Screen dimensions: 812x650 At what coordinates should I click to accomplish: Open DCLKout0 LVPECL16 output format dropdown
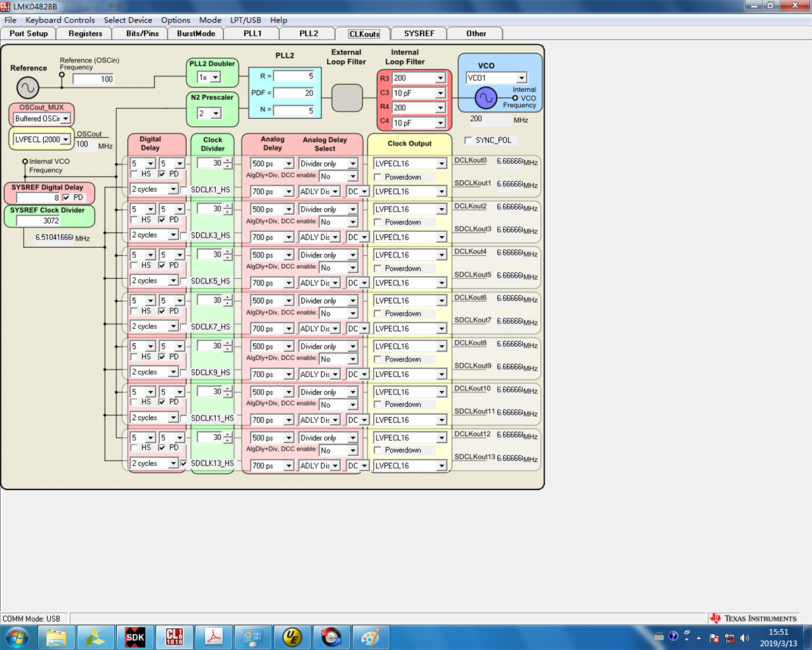click(x=442, y=164)
